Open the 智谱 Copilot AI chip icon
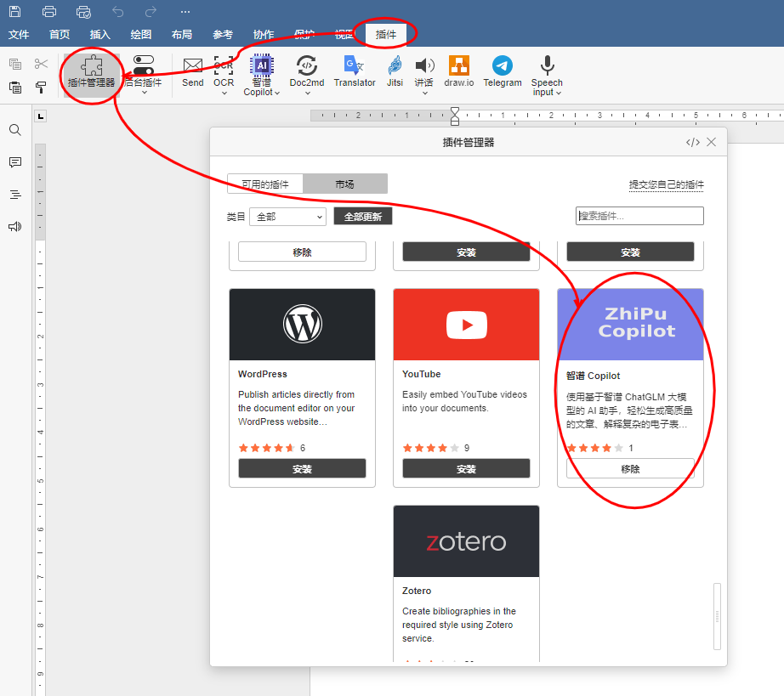This screenshot has height=696, width=784. [x=262, y=66]
